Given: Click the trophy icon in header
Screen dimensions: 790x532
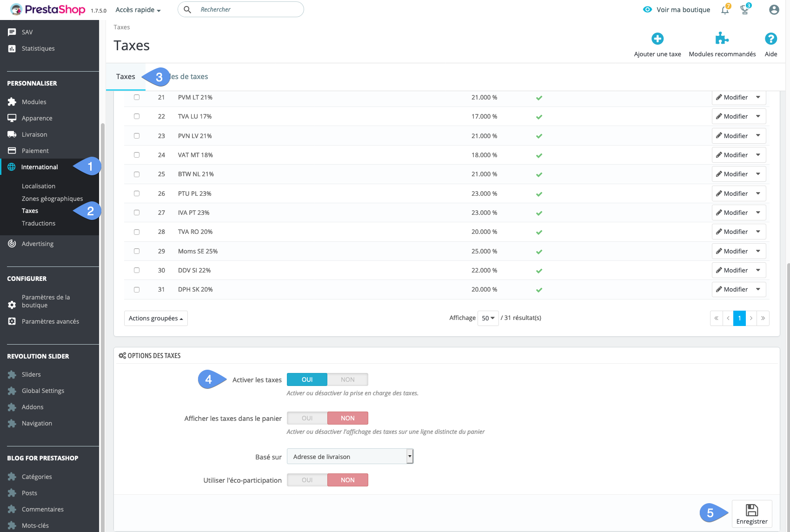Looking at the screenshot, I should pos(744,10).
